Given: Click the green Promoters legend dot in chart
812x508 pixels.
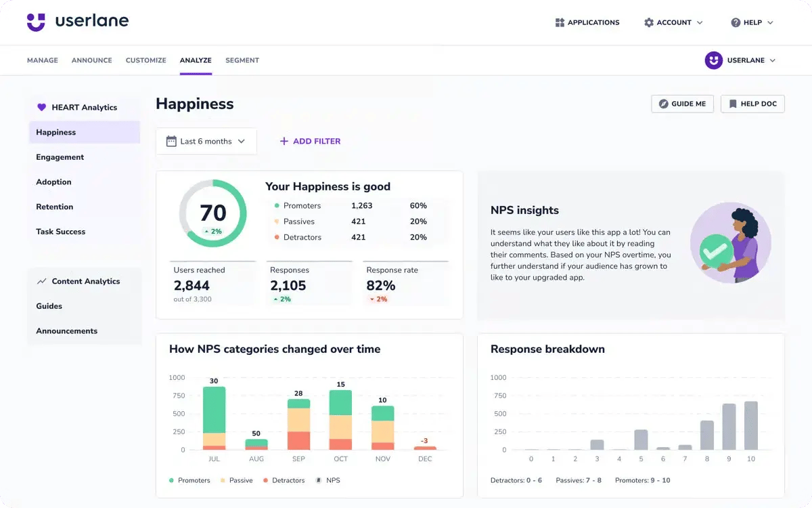Looking at the screenshot, I should pos(171,480).
